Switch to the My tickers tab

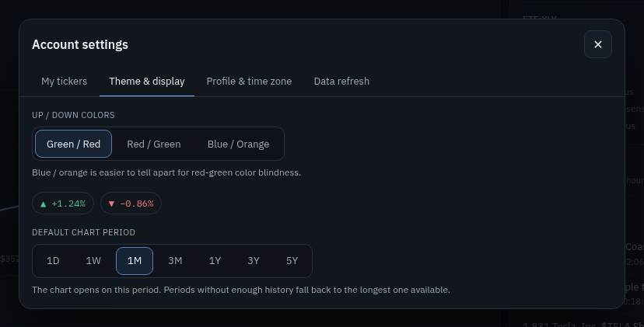64,82
